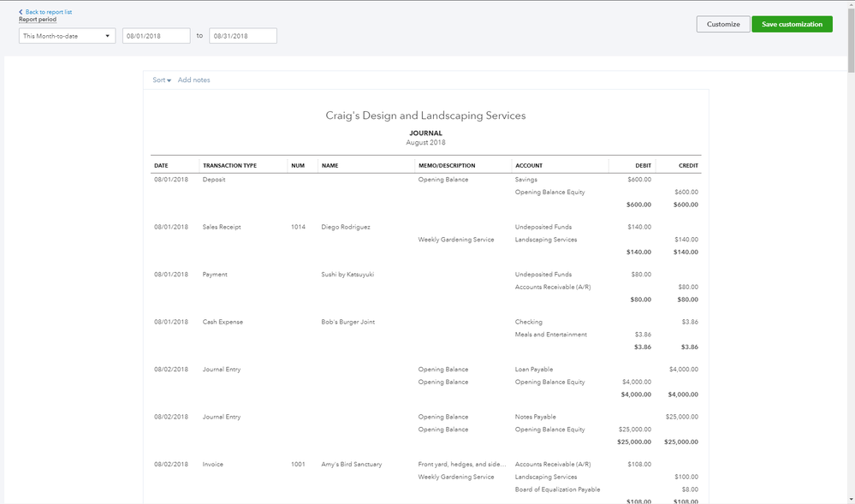Go back via Back to report list
The width and height of the screenshot is (855, 504).
49,12
